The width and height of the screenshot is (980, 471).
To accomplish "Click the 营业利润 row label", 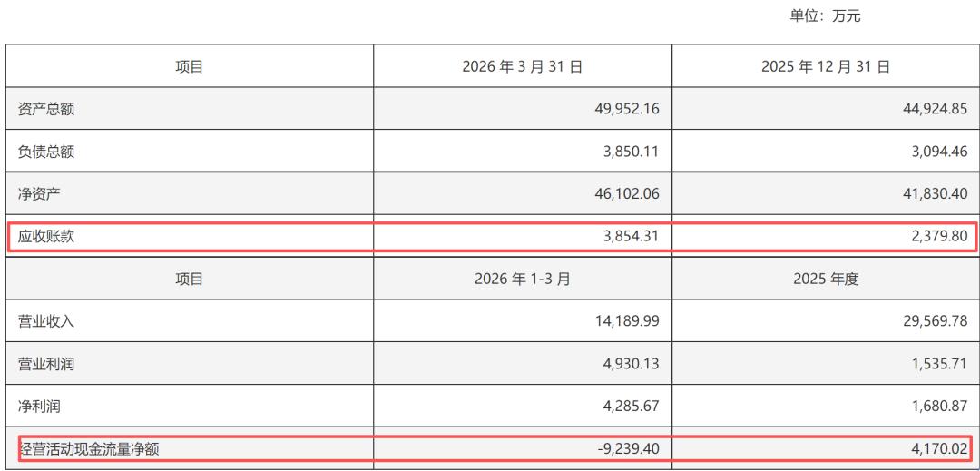I will (x=47, y=364).
